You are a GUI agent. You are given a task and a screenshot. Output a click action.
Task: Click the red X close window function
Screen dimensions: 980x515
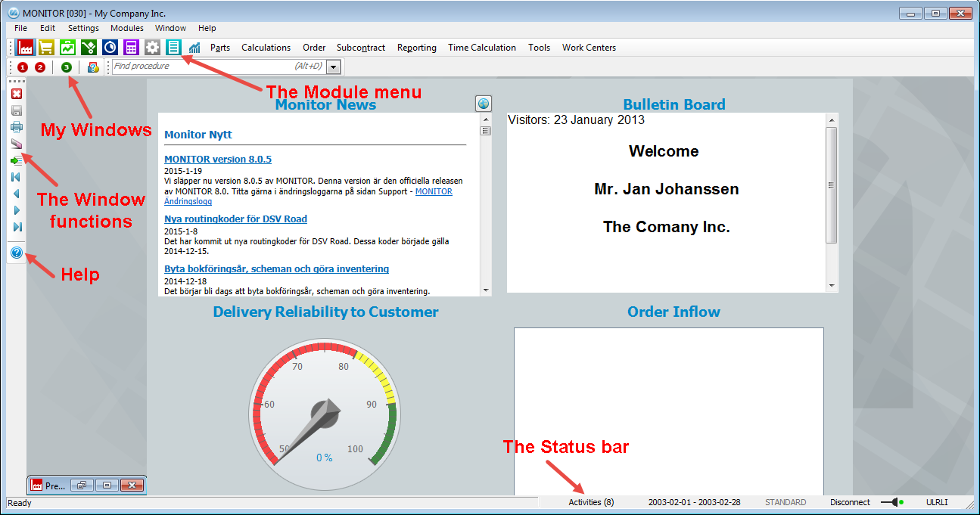[17, 94]
